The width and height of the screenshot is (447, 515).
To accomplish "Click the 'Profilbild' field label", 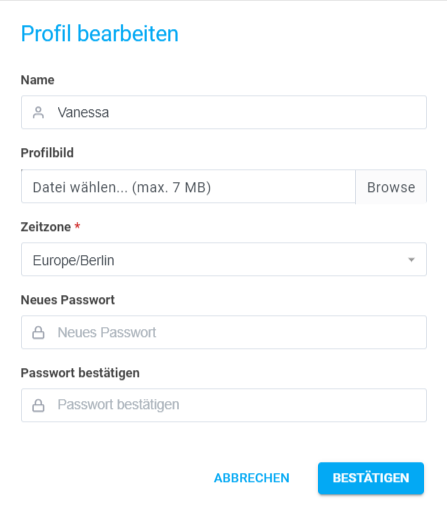I will click(47, 153).
